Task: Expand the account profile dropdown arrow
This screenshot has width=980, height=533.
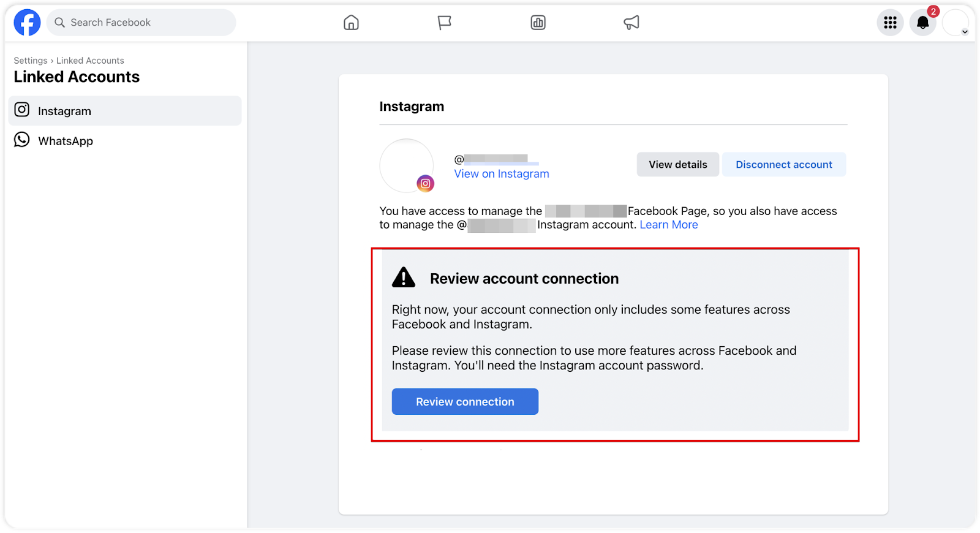Action: pos(965,32)
